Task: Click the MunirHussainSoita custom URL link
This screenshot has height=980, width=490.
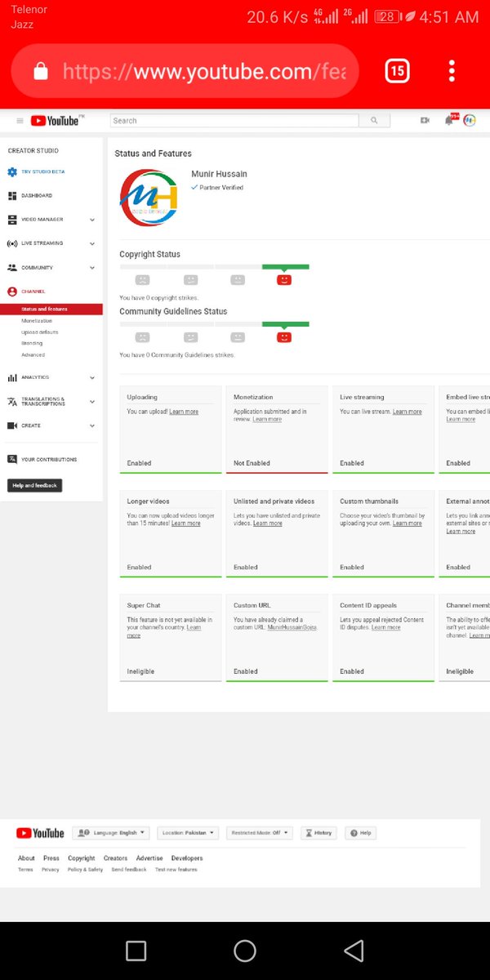Action: pyautogui.click(x=292, y=627)
